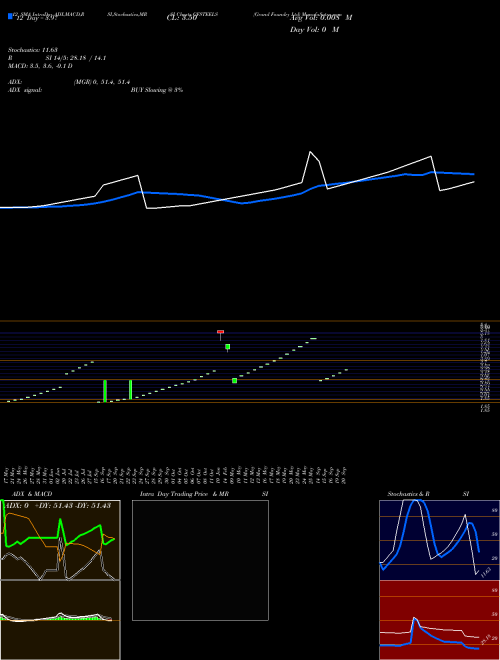Click the small green candlestick below the red candle
Viewport: 500px width, 660px height.
228,347
